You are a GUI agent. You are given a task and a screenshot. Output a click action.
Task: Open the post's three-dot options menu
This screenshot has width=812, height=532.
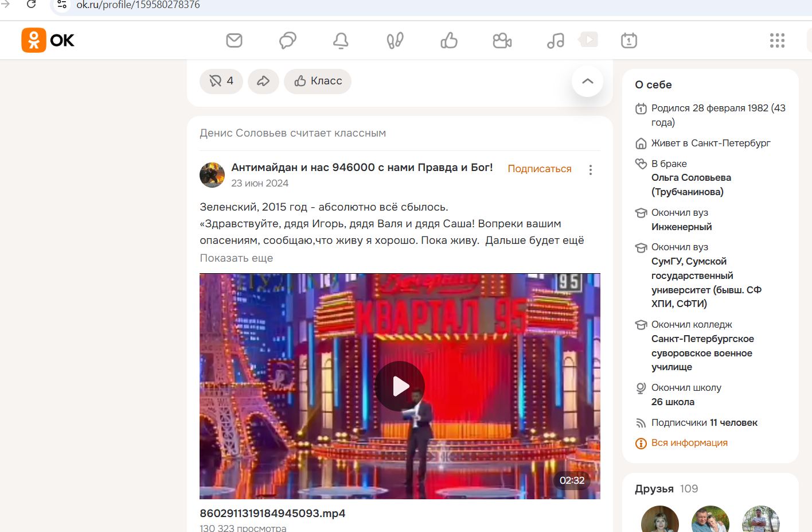click(591, 170)
